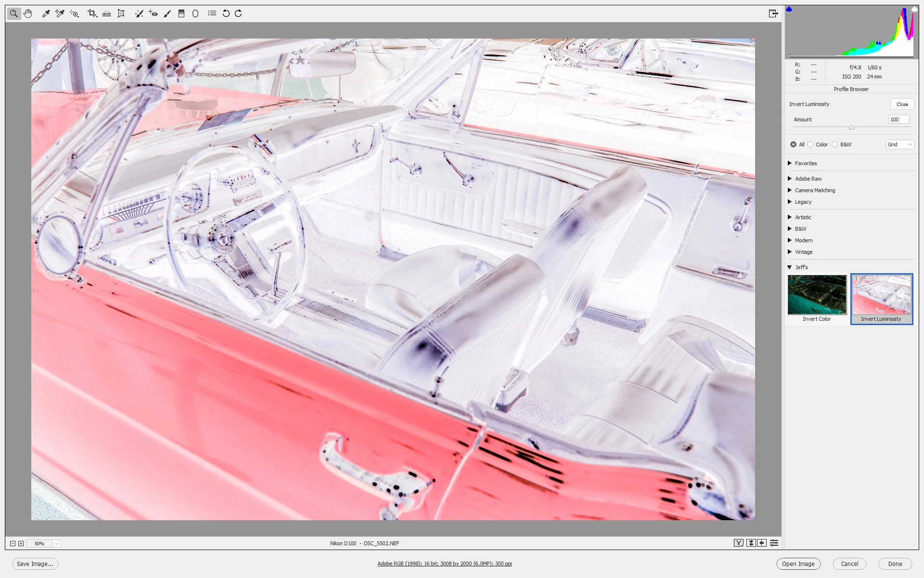The width and height of the screenshot is (924, 578).
Task: Expand the Adobe Raw profile group
Action: [x=790, y=179]
